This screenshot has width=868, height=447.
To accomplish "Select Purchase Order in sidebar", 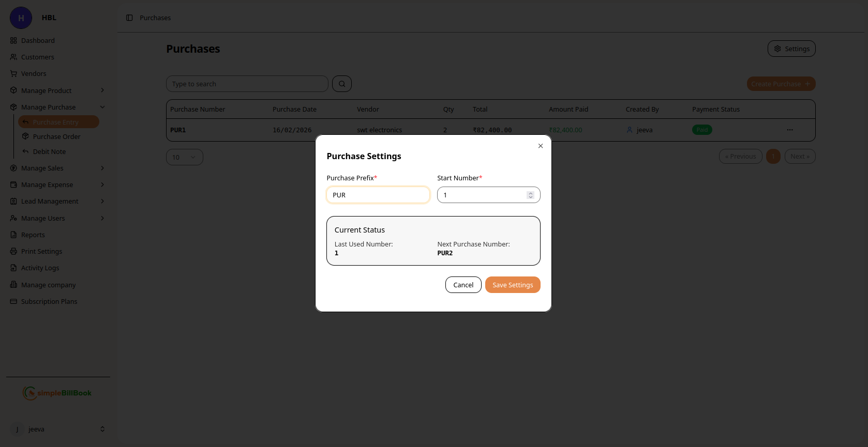I will pyautogui.click(x=56, y=137).
